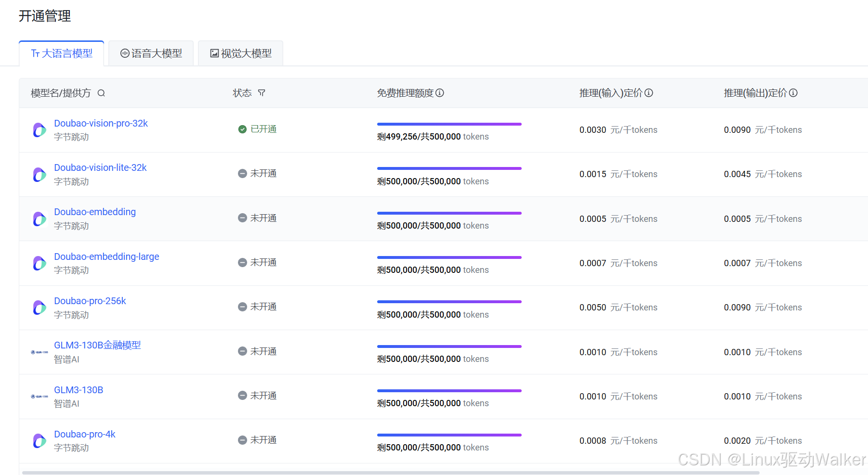Open the Doubao-vision-pro-32k model link
Screen dimensions: 868x475
pos(101,123)
